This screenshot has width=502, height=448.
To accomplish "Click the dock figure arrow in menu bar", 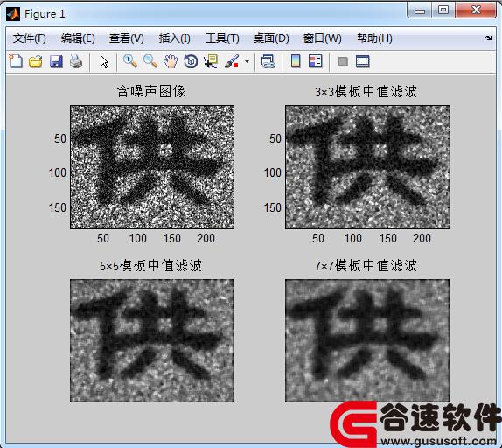I will (x=488, y=38).
